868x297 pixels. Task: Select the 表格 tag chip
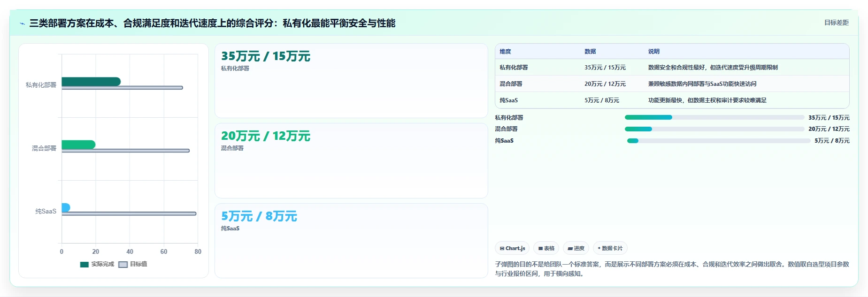click(546, 248)
